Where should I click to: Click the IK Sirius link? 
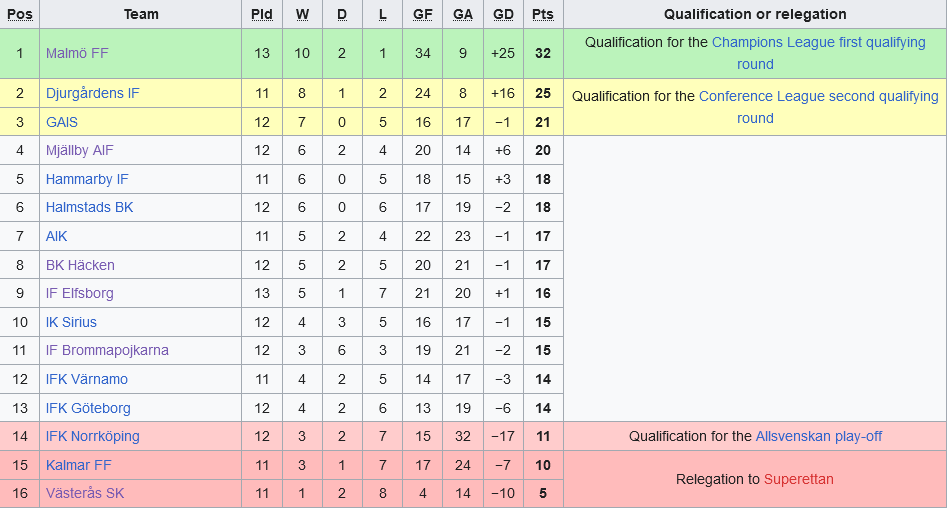click(73, 322)
